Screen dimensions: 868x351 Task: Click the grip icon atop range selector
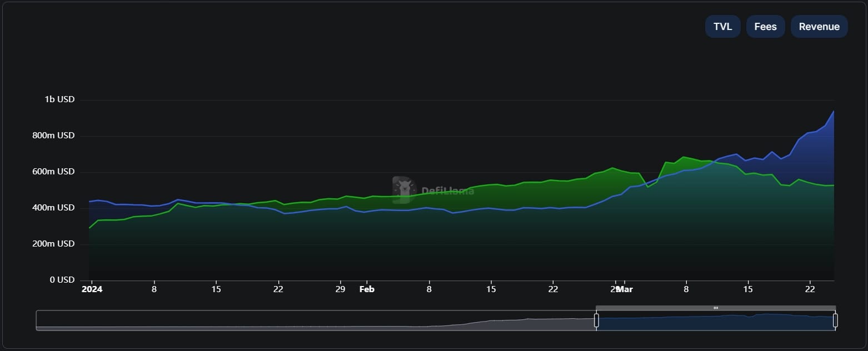point(716,308)
